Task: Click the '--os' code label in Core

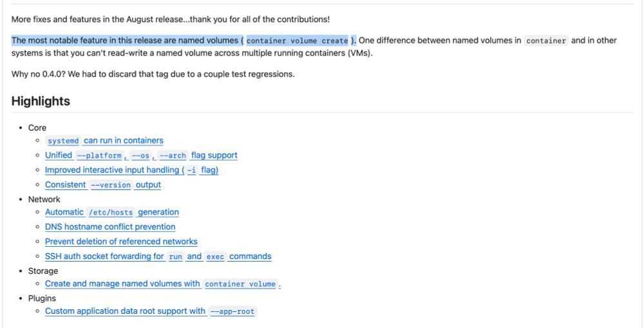Action: point(140,156)
